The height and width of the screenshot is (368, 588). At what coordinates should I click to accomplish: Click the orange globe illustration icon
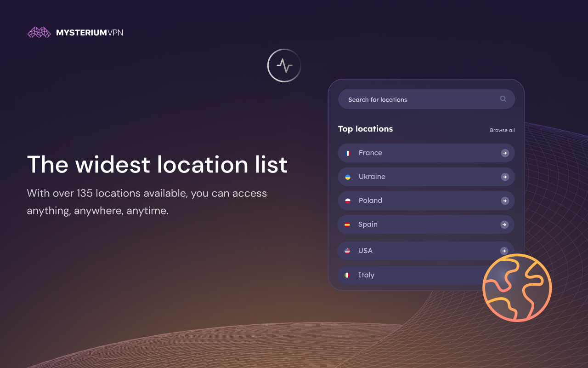tap(517, 287)
